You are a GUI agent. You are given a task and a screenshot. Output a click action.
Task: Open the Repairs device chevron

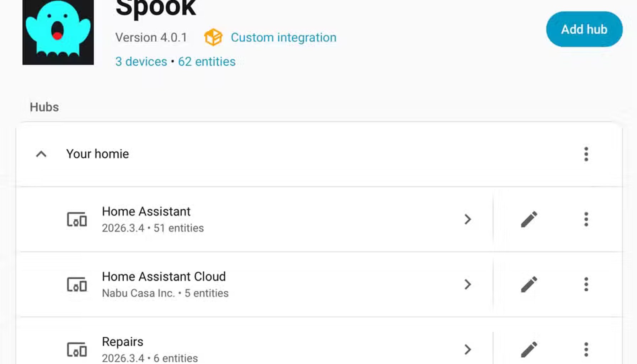point(468,349)
